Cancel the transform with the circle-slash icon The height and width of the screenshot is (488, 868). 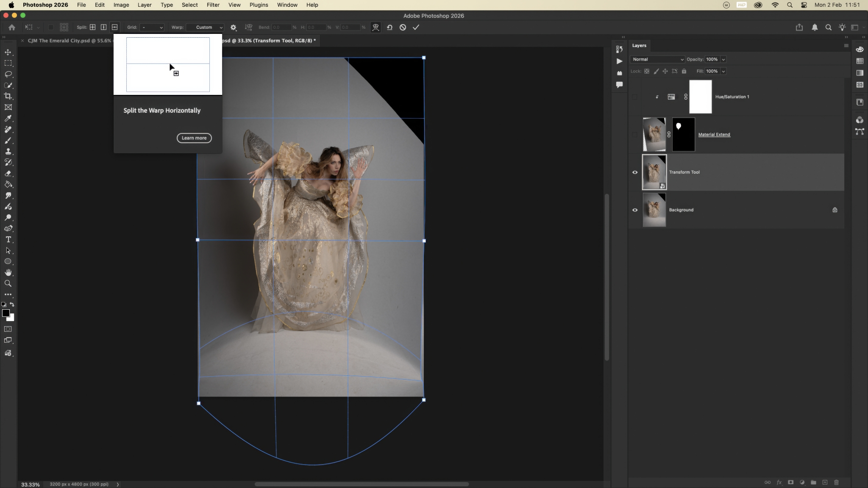point(403,27)
